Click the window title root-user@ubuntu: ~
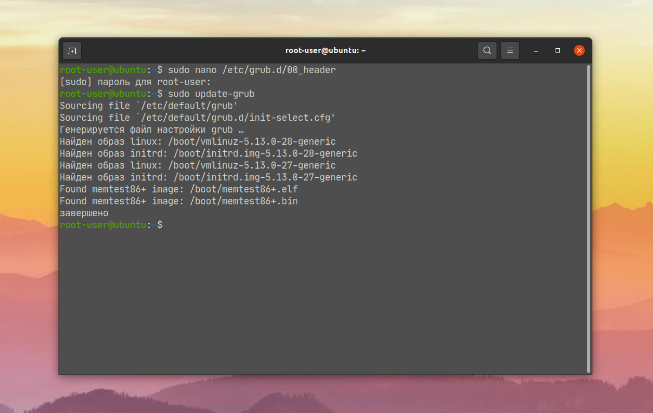This screenshot has height=413, width=653. (x=325, y=51)
